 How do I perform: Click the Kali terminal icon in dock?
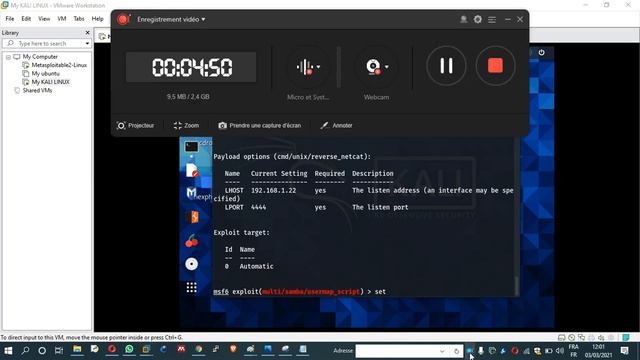[191, 147]
